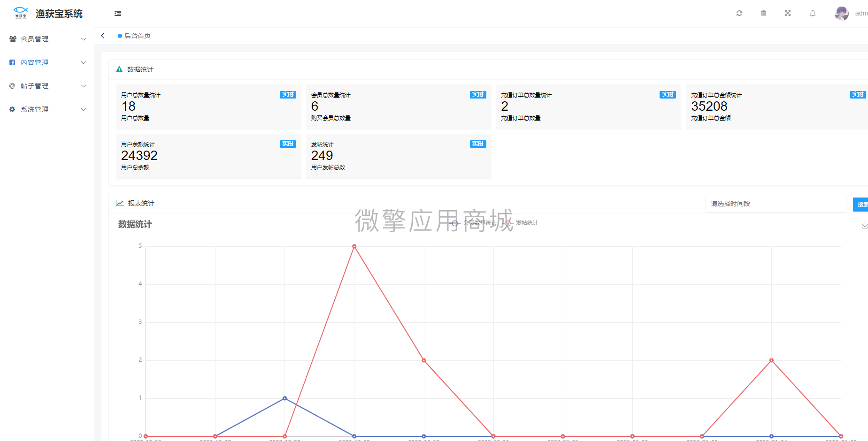Open the 帖子管理 sidebar menu
868x441 pixels.
tap(47, 86)
